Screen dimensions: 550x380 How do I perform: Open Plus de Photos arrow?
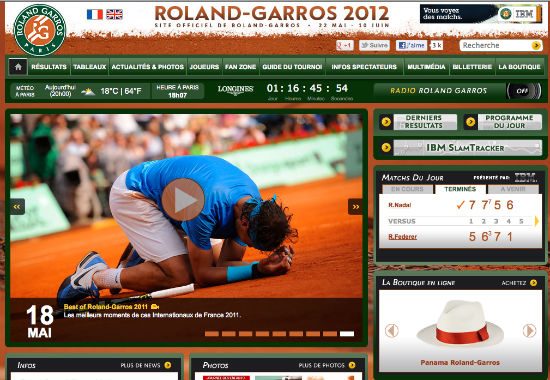coord(352,365)
